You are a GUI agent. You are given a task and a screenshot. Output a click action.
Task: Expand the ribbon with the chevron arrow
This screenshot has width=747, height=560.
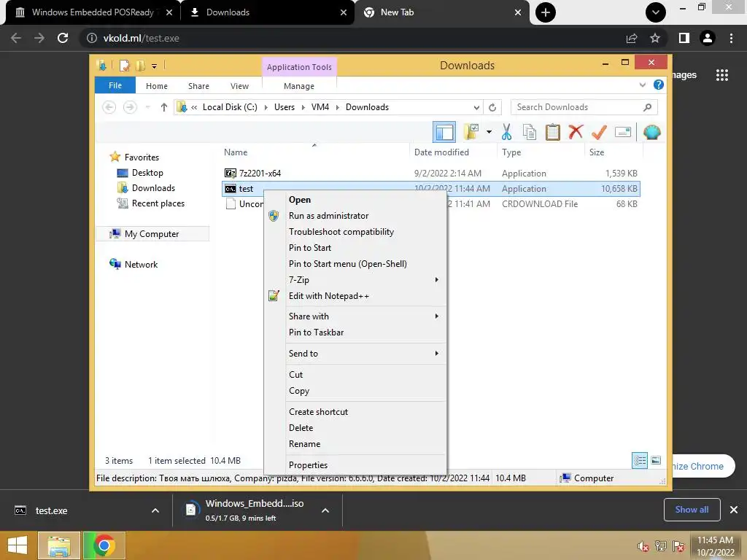[x=642, y=85]
